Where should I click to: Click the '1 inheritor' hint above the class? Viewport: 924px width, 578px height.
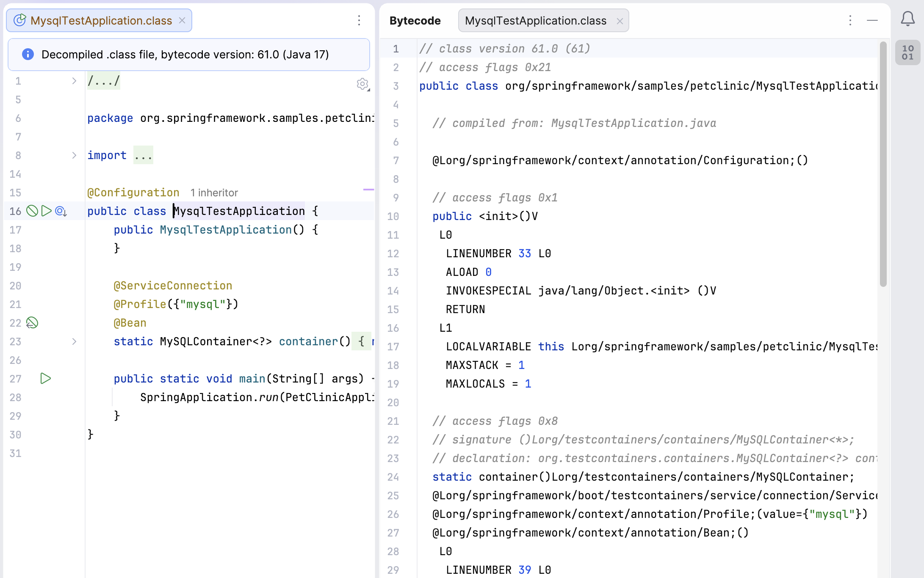click(x=214, y=193)
